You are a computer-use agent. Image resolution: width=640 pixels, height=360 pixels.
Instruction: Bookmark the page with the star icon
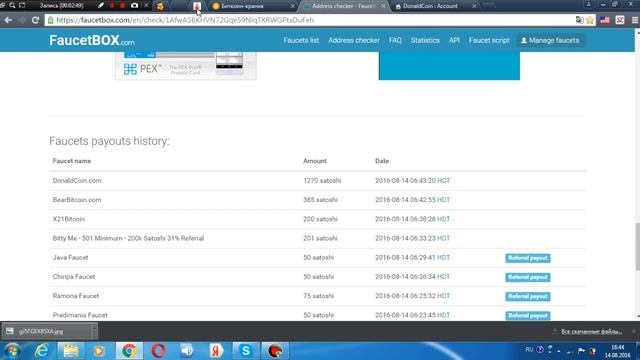coord(590,20)
